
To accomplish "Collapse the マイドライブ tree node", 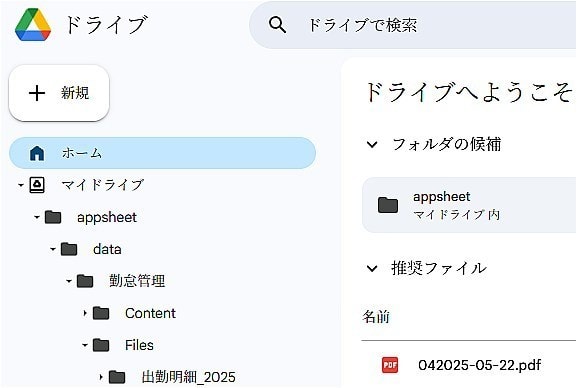I will [x=21, y=185].
